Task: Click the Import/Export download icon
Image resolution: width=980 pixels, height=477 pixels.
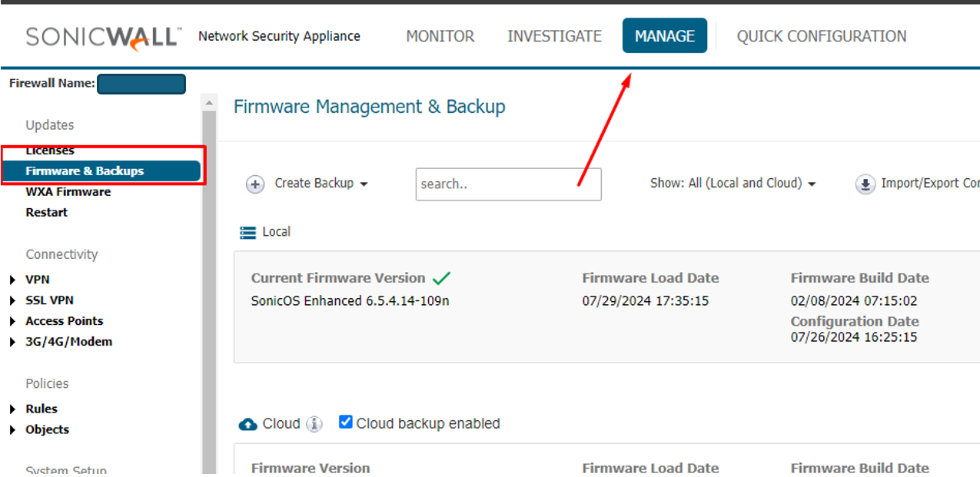Action: [x=865, y=184]
